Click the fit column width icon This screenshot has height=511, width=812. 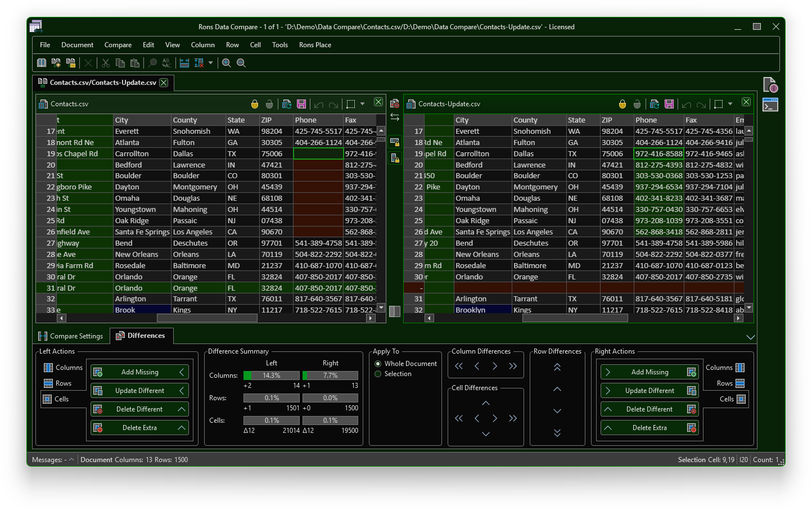click(184, 63)
